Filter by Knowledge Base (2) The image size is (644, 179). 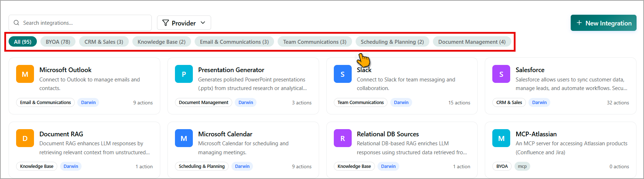point(161,42)
